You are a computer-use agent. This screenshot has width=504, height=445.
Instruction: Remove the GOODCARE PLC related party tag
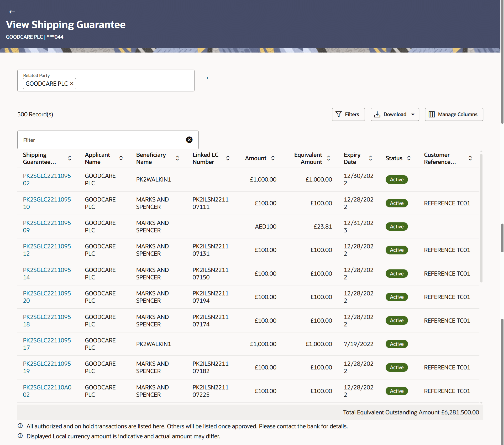(72, 84)
